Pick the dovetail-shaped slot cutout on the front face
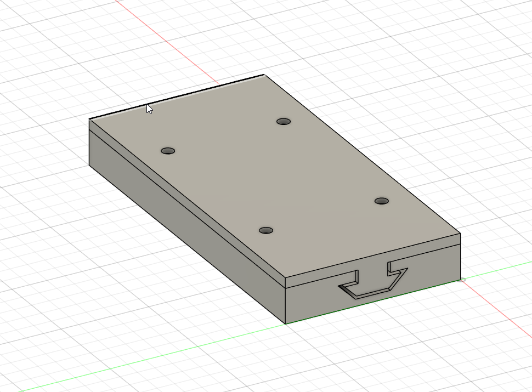 [373, 280]
